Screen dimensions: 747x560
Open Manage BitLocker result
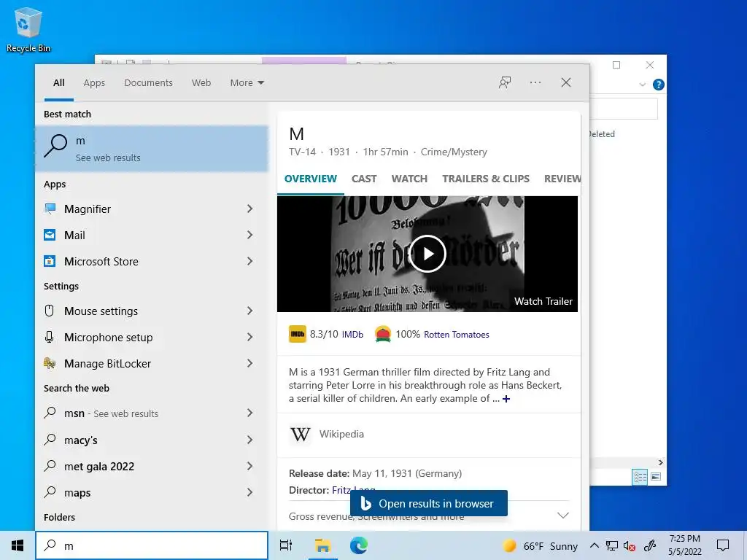tap(152, 363)
